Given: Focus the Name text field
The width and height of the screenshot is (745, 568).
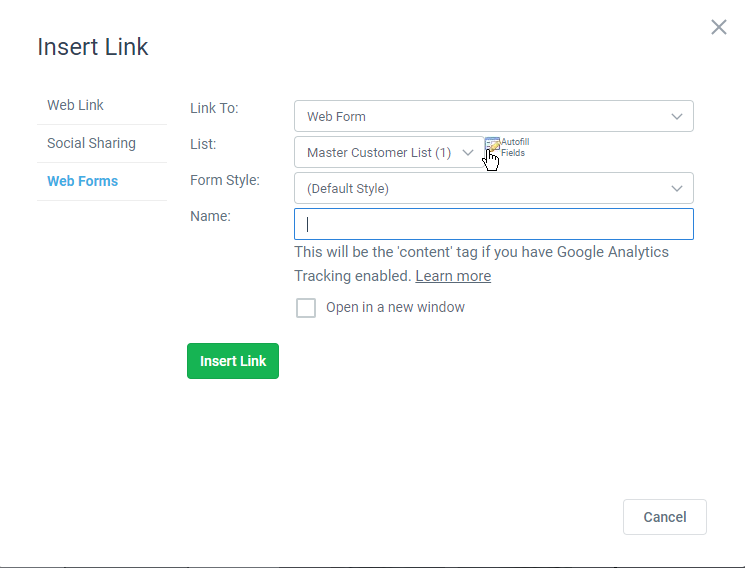Looking at the screenshot, I should point(493,224).
